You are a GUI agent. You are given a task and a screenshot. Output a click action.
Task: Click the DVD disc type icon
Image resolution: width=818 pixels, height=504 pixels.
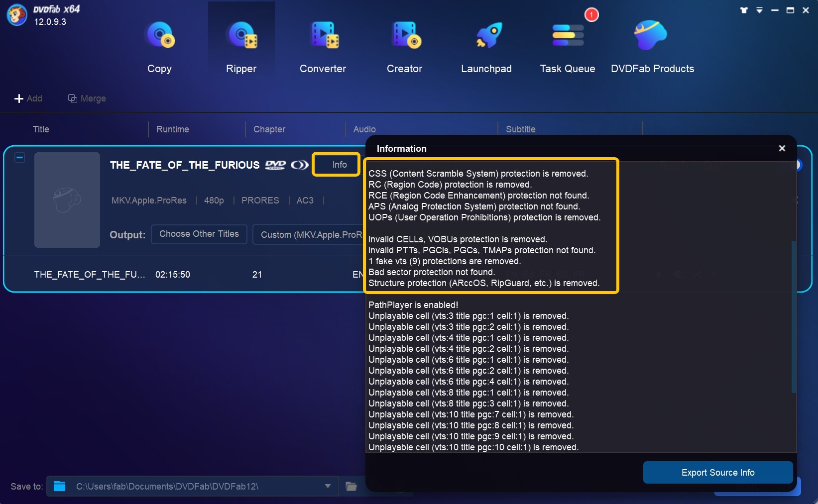click(275, 165)
